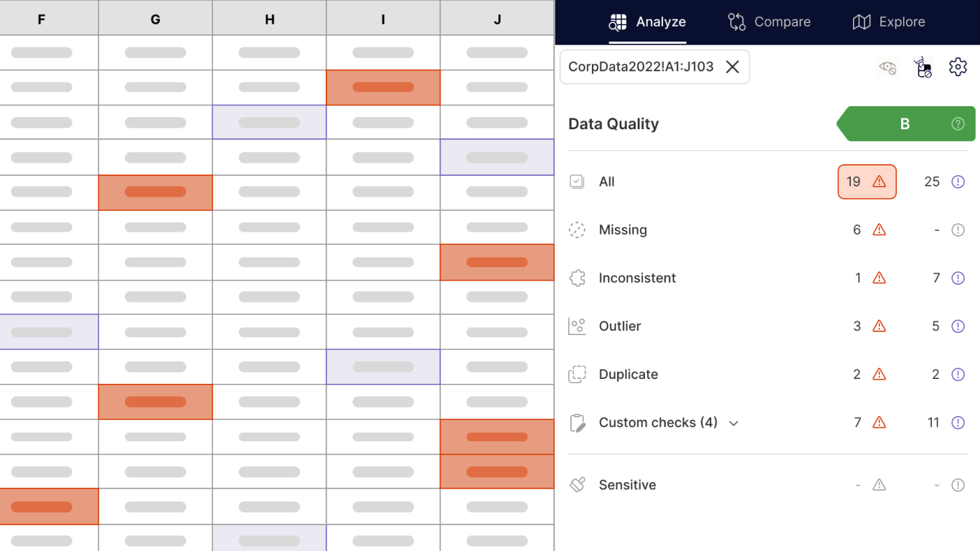
Task: Toggle the hide highlights eye icon
Action: pyautogui.click(x=887, y=67)
